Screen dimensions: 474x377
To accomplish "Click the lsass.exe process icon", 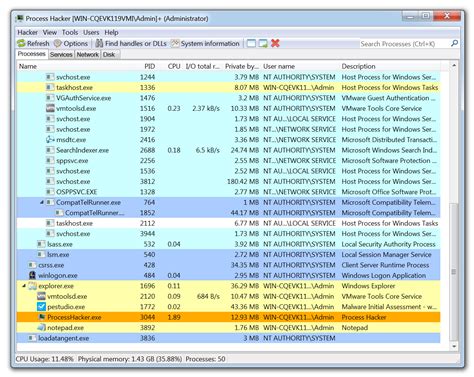I will pos(41,244).
